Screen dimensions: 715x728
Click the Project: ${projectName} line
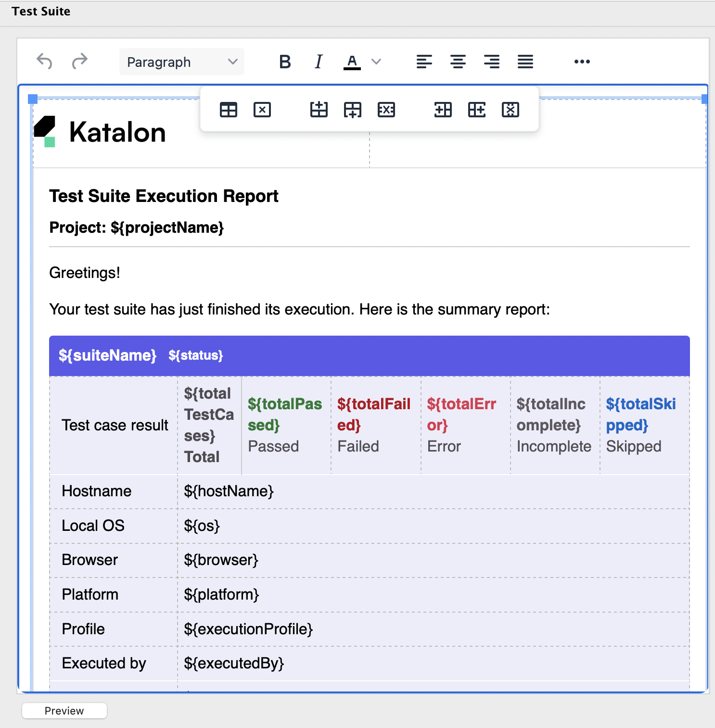(137, 227)
